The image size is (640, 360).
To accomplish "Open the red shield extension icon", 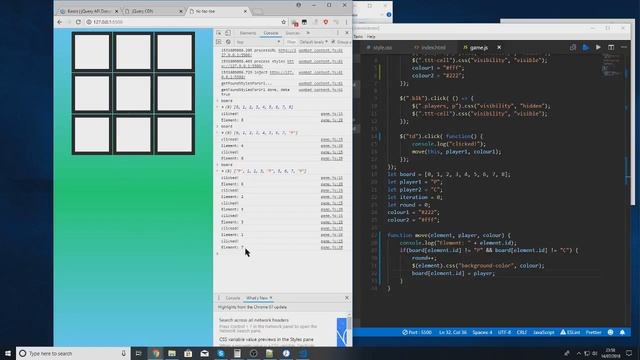I will pos(326,22).
